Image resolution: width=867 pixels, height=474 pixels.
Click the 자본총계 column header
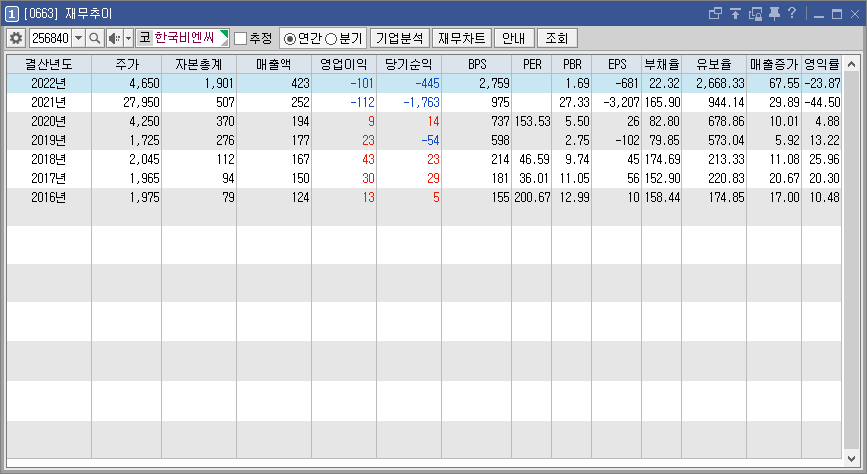click(199, 64)
